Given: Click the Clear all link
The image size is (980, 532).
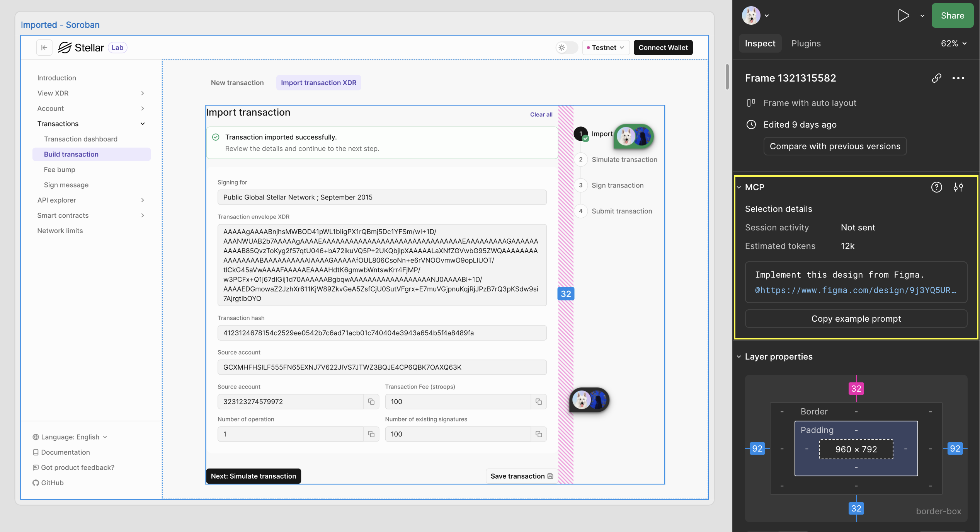Looking at the screenshot, I should (541, 114).
